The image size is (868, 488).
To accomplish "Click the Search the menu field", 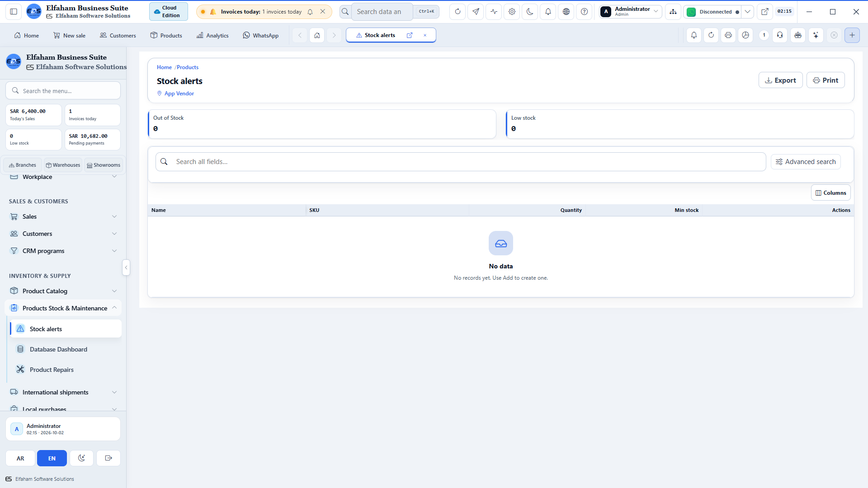I will (63, 91).
